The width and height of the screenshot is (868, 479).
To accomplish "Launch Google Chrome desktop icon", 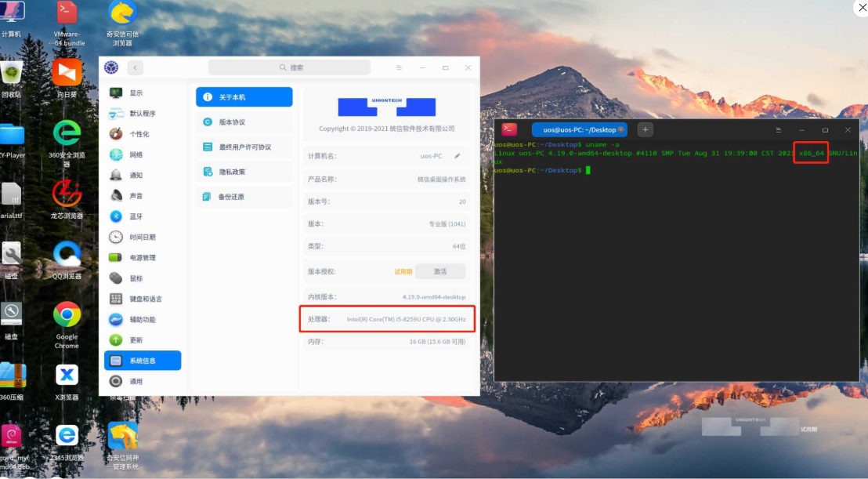I will 67,325.
